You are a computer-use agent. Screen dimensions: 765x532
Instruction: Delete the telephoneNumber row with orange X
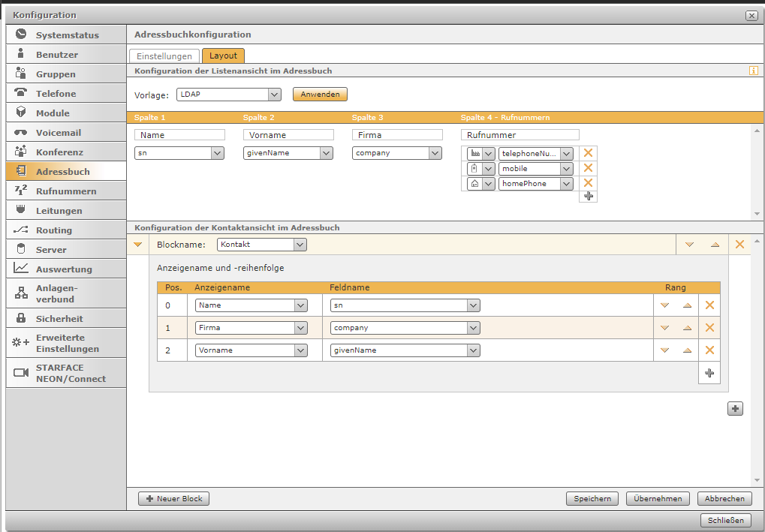(588, 153)
